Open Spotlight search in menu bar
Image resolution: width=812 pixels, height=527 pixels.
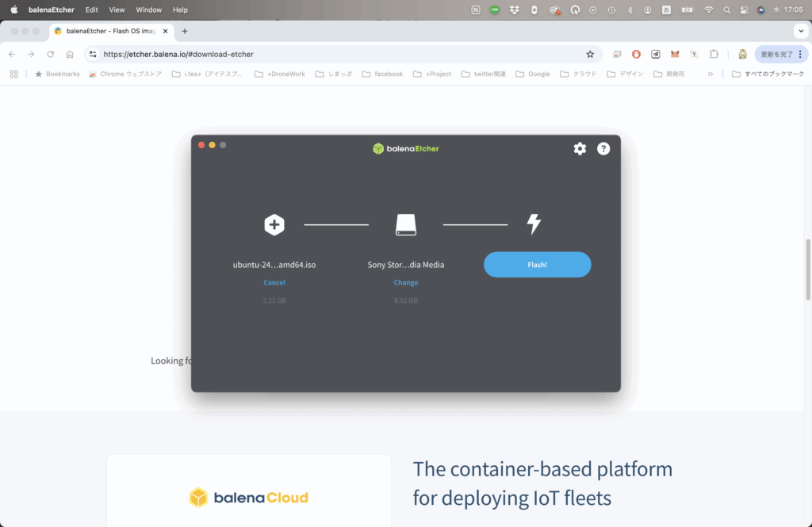pos(726,10)
